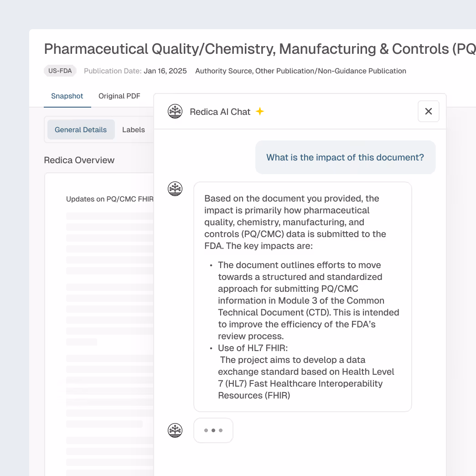Click the Redica AI Chat header logo icon

click(175, 111)
